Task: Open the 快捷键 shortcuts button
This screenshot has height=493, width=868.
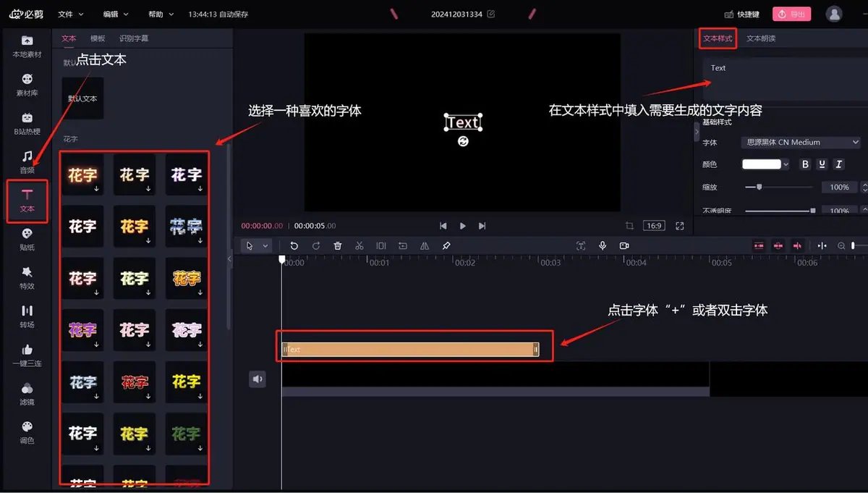Action: tap(742, 14)
